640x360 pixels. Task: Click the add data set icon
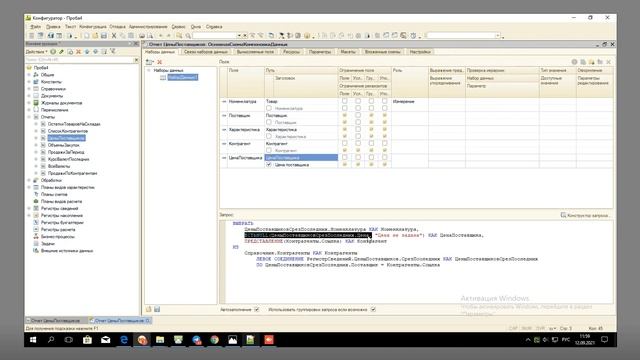click(x=150, y=62)
